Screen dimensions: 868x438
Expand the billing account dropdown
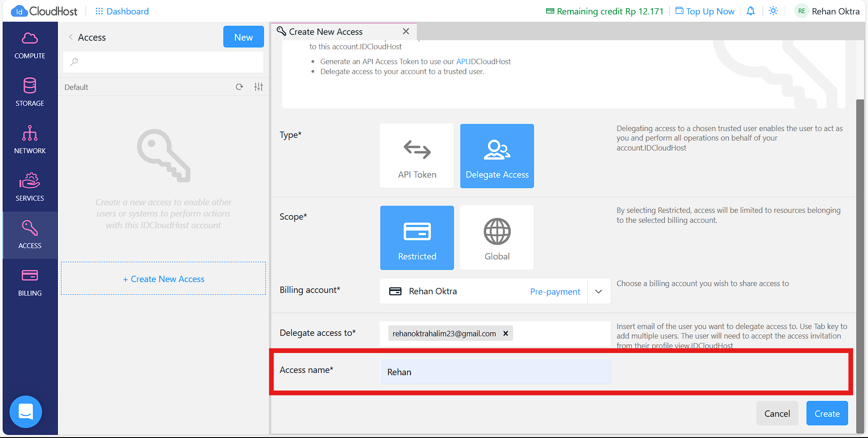599,291
